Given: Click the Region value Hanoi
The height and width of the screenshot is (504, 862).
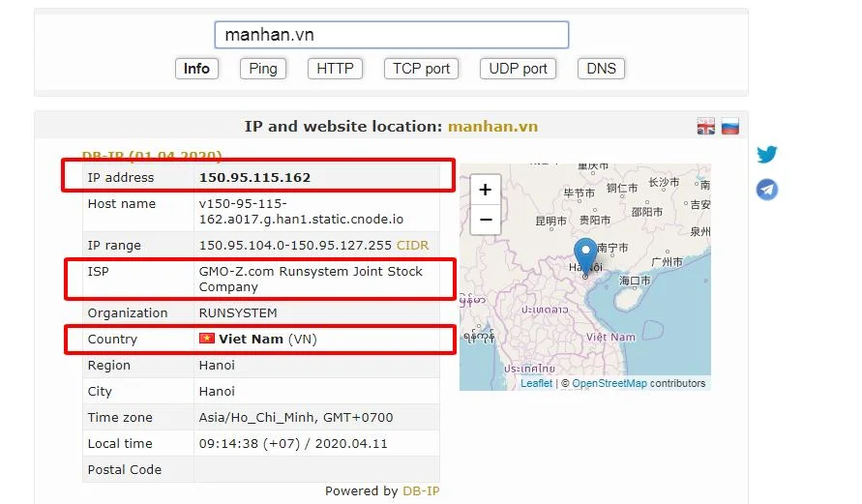Looking at the screenshot, I should [217, 365].
